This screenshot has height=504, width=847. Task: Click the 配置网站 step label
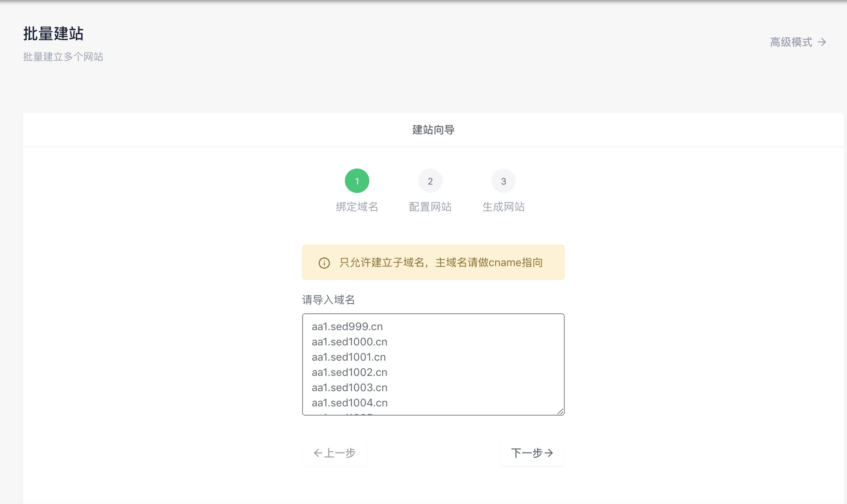coord(430,207)
